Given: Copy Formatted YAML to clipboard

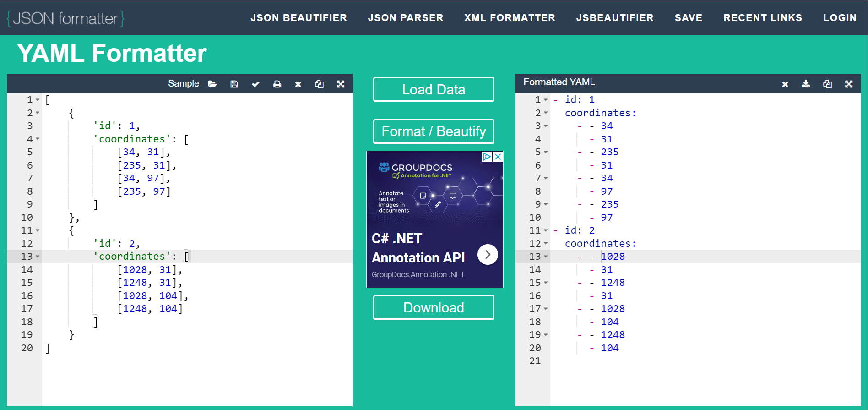Looking at the screenshot, I should 827,84.
